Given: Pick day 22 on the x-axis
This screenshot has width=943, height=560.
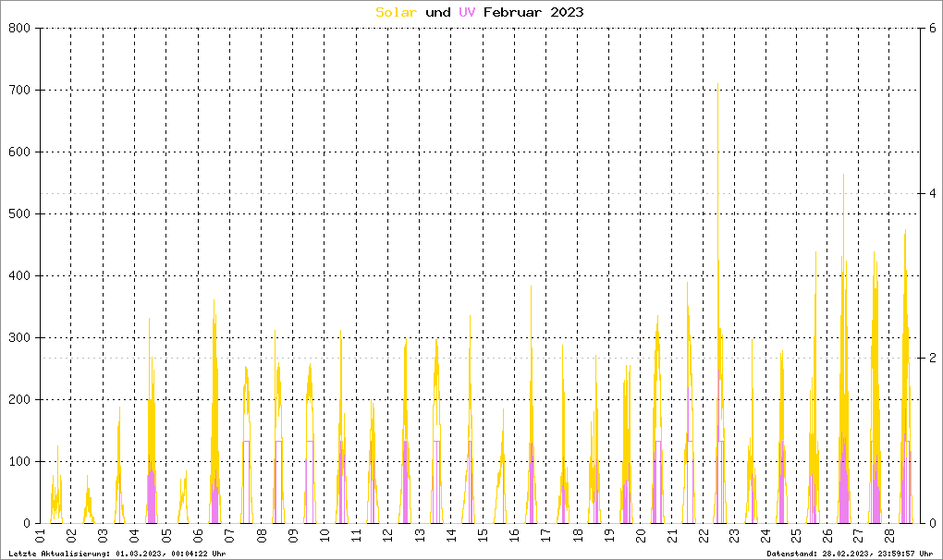Looking at the screenshot, I should 703,536.
